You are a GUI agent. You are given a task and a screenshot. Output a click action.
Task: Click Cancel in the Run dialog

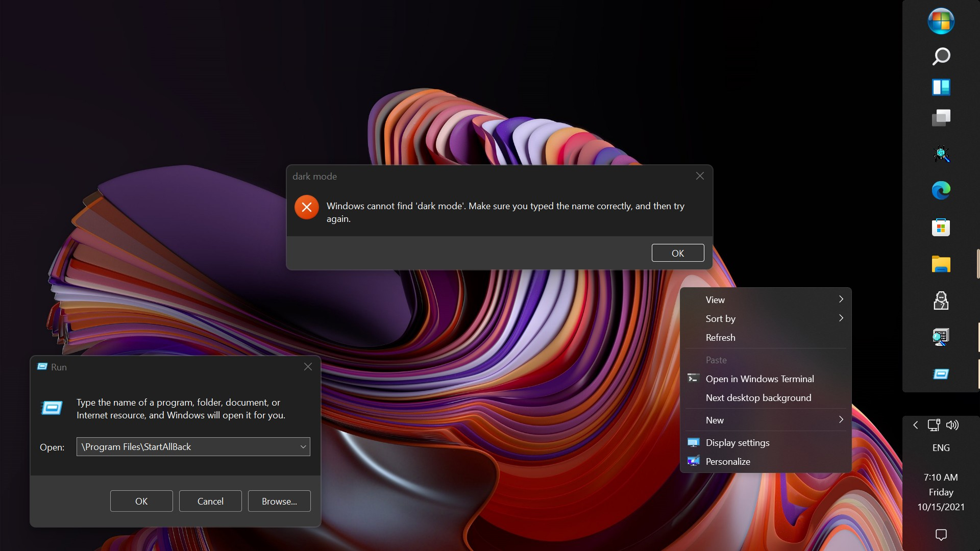(x=210, y=501)
